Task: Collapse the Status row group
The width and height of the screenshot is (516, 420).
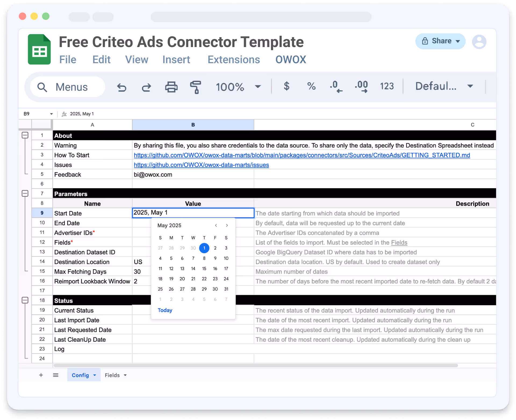Action: pyautogui.click(x=25, y=300)
